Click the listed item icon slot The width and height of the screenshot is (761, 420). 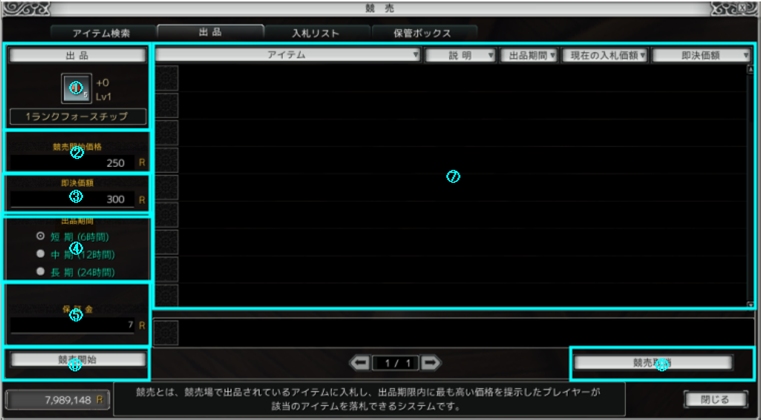pos(76,88)
